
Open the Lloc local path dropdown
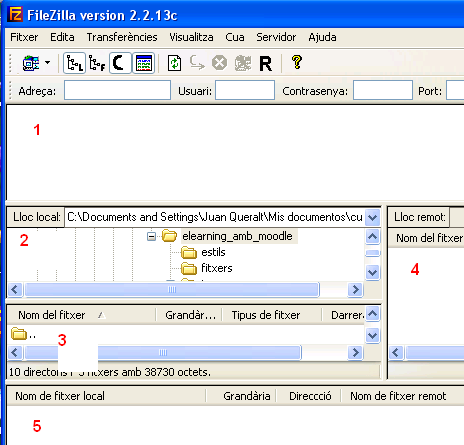click(372, 218)
